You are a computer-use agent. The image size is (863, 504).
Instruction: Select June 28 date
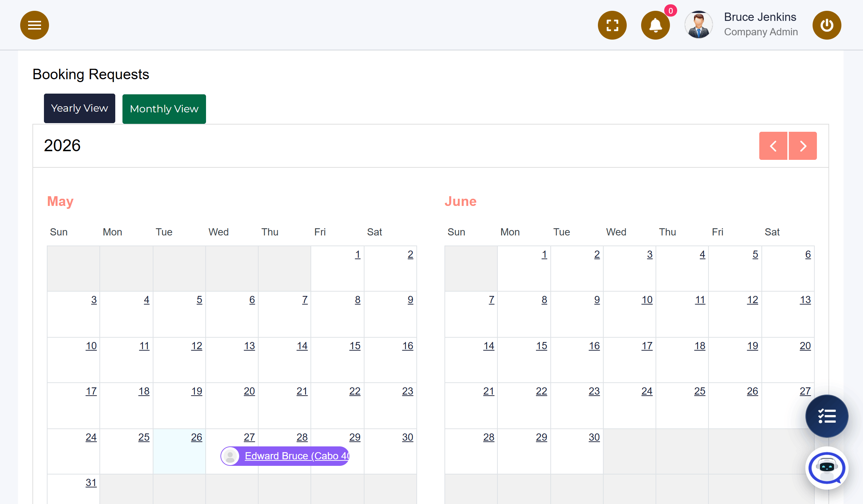(x=489, y=437)
